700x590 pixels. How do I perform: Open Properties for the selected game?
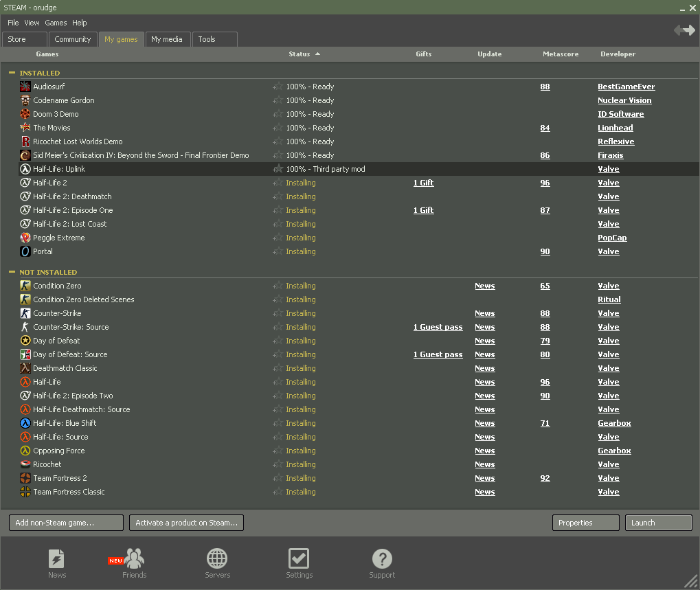pos(586,523)
